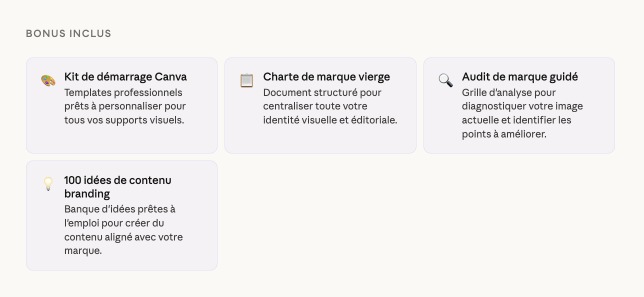Select the Grille d'analyse description text
This screenshot has height=297, width=644.
click(x=522, y=113)
